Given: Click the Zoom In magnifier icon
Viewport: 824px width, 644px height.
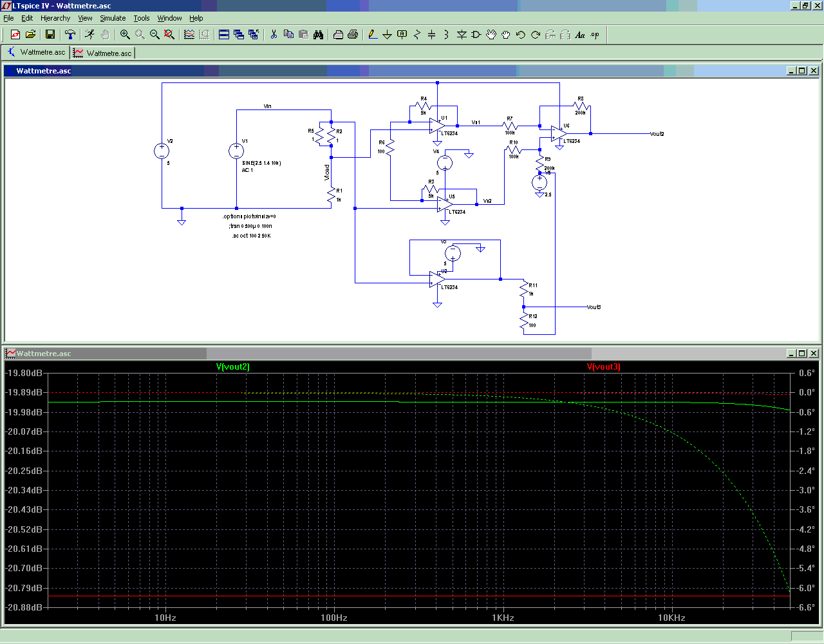Looking at the screenshot, I should 125,35.
